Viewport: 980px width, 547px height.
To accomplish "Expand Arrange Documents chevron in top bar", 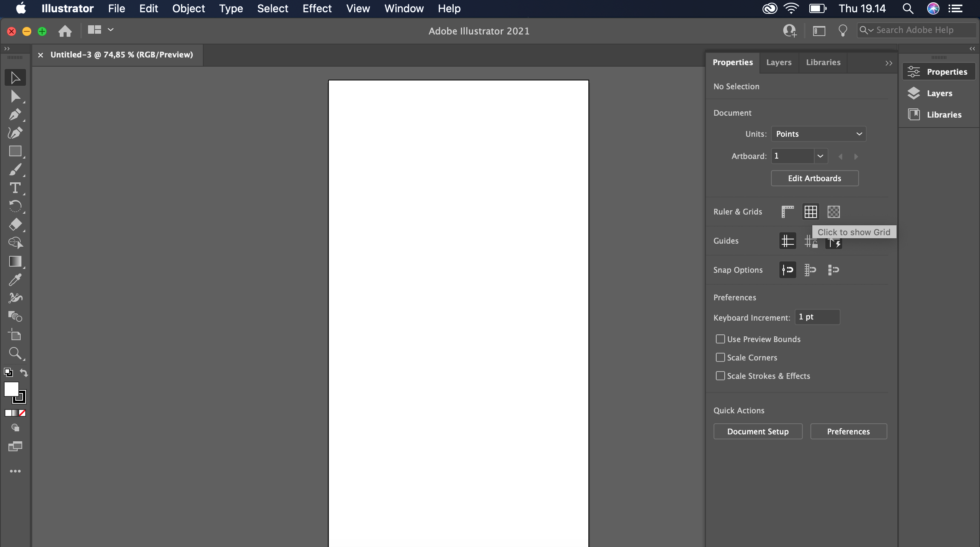I will point(111,30).
